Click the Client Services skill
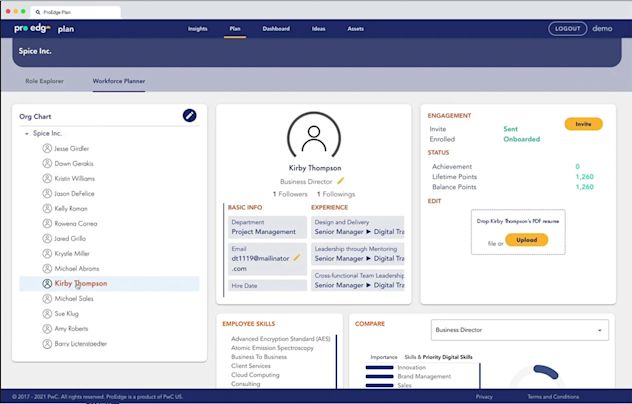The height and width of the screenshot is (404, 632). pos(251,366)
